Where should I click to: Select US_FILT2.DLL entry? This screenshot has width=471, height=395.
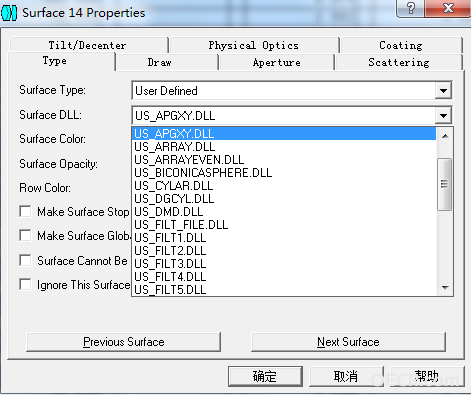click(284, 251)
